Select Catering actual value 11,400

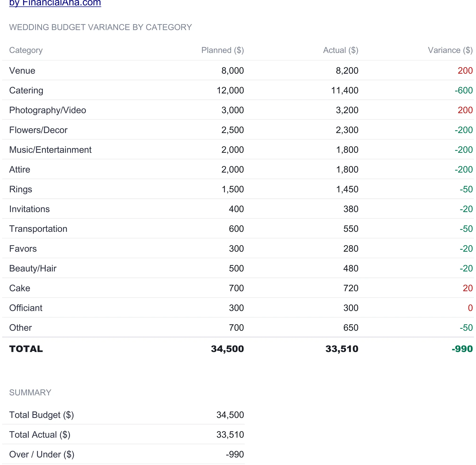click(345, 90)
